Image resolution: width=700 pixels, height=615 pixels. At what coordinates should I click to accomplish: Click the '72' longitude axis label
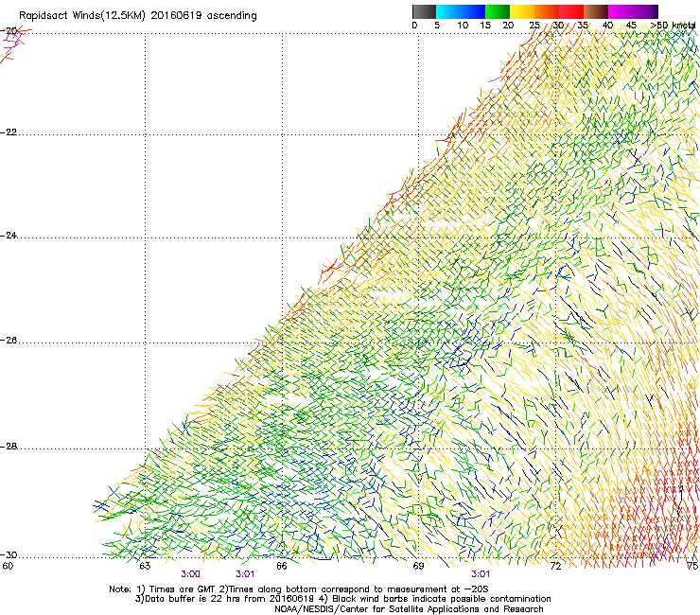pyautogui.click(x=555, y=566)
